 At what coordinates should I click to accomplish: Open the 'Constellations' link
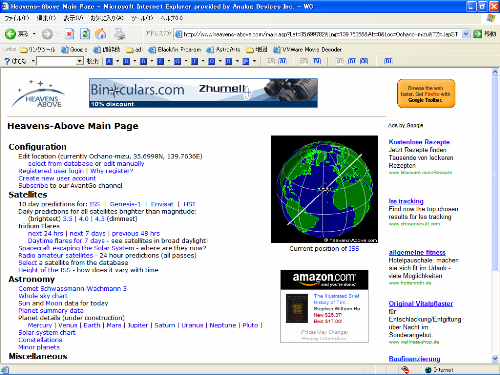tap(40, 340)
